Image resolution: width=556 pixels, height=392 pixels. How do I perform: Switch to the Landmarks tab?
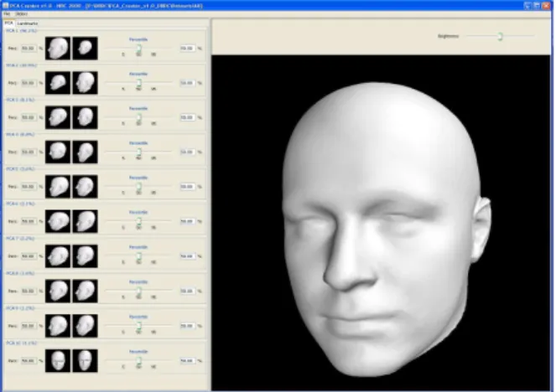[x=28, y=23]
